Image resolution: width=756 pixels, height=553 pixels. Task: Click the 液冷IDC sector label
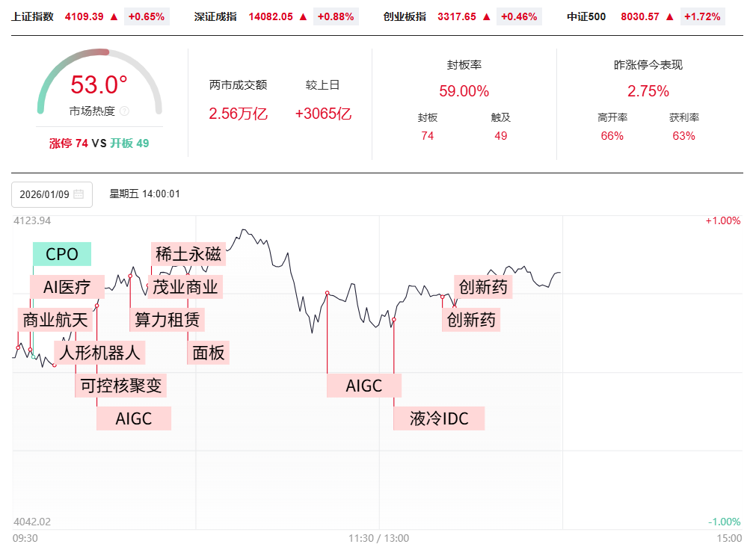(x=440, y=418)
